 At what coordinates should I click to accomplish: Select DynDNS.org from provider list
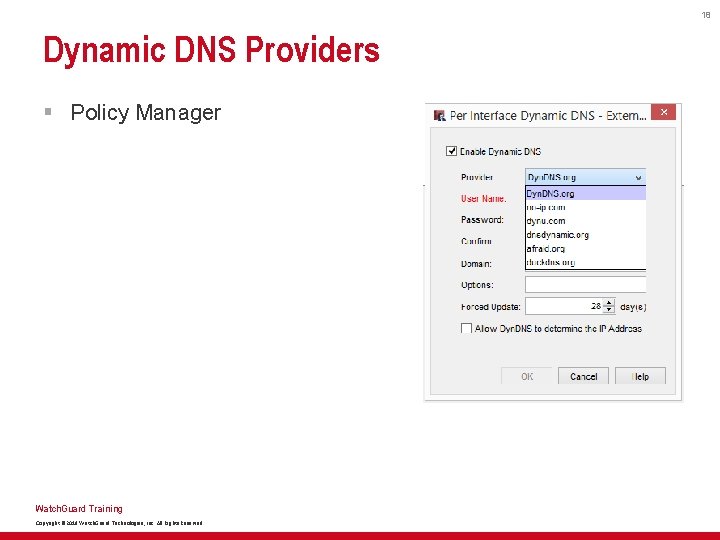tap(585, 193)
